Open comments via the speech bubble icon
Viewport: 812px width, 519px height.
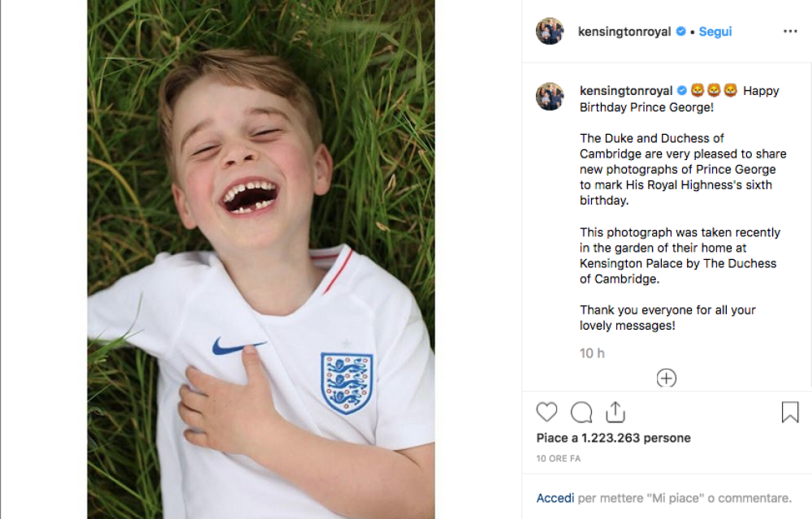581,413
